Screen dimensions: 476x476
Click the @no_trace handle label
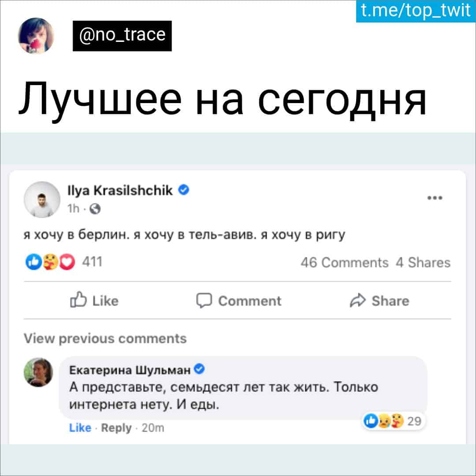pyautogui.click(x=122, y=36)
